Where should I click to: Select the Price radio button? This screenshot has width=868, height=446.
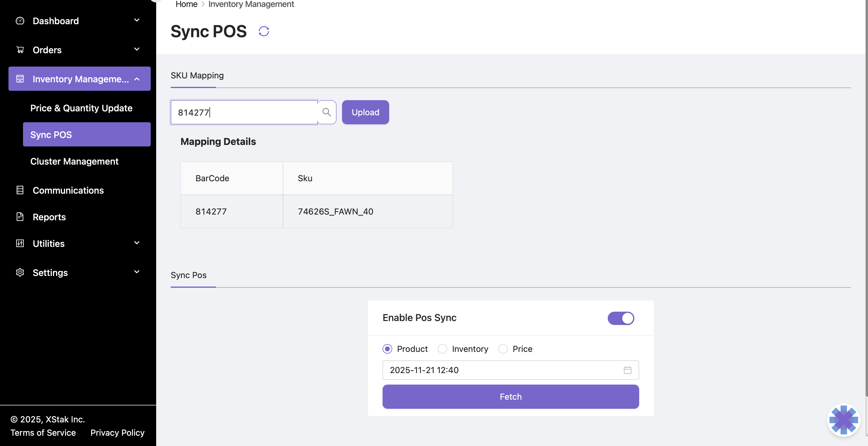tap(502, 349)
